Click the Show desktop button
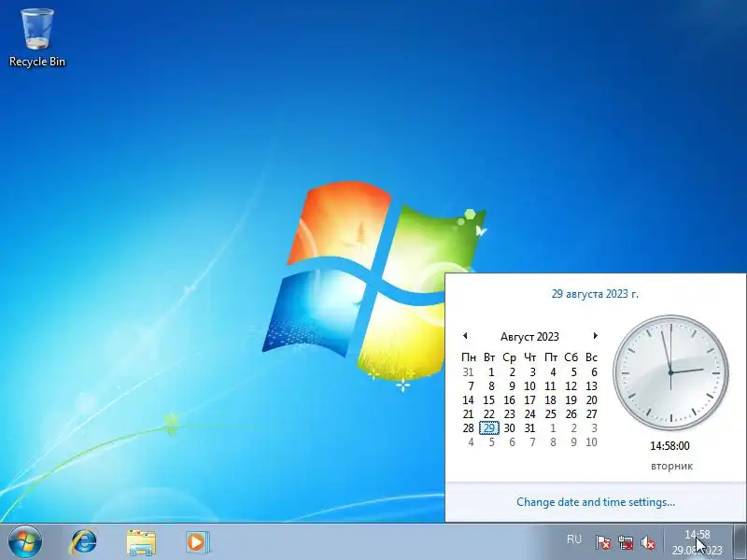747x560 pixels. tap(740, 542)
